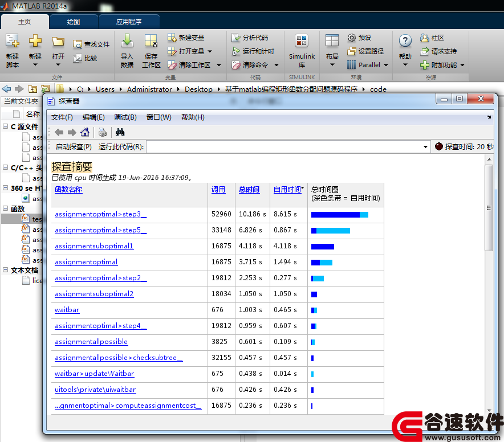The image size is (504, 442).
Task: Click Compare (比较) tool
Action: pos(85,58)
